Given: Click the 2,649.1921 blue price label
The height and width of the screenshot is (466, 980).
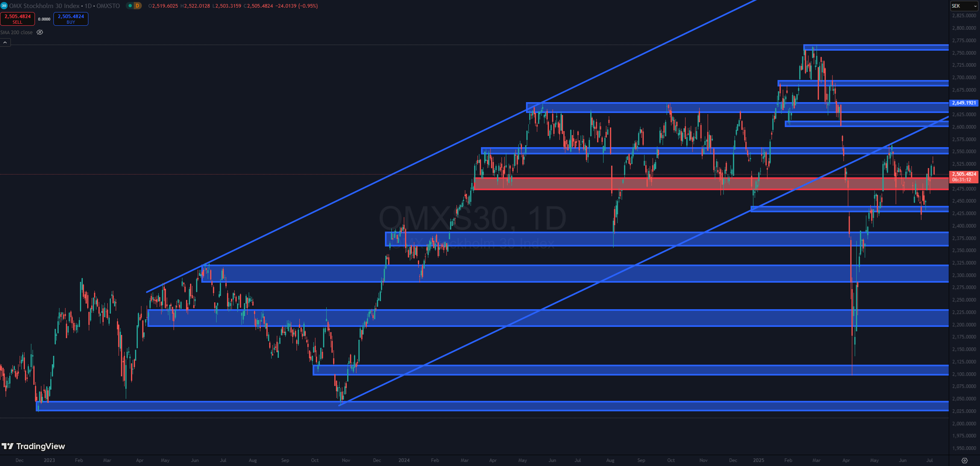Looking at the screenshot, I should [964, 103].
